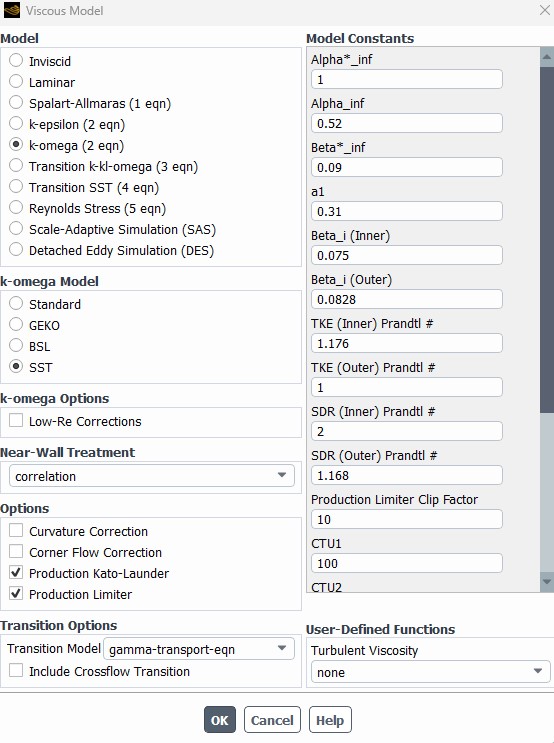This screenshot has height=743, width=554.
Task: Click the Model Constants vertical scrollbar thumb
Action: pos(546,239)
